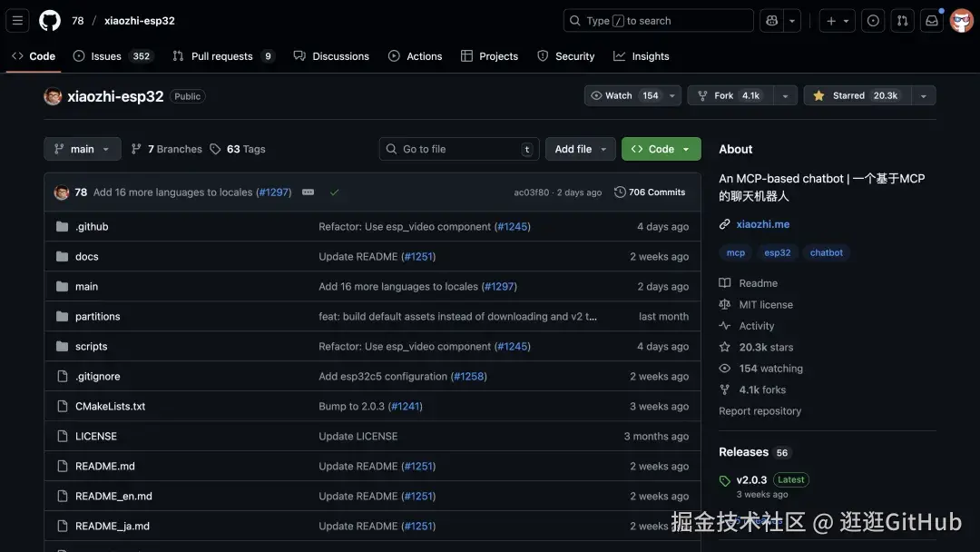Click the esp32 topic tag

coord(778,252)
